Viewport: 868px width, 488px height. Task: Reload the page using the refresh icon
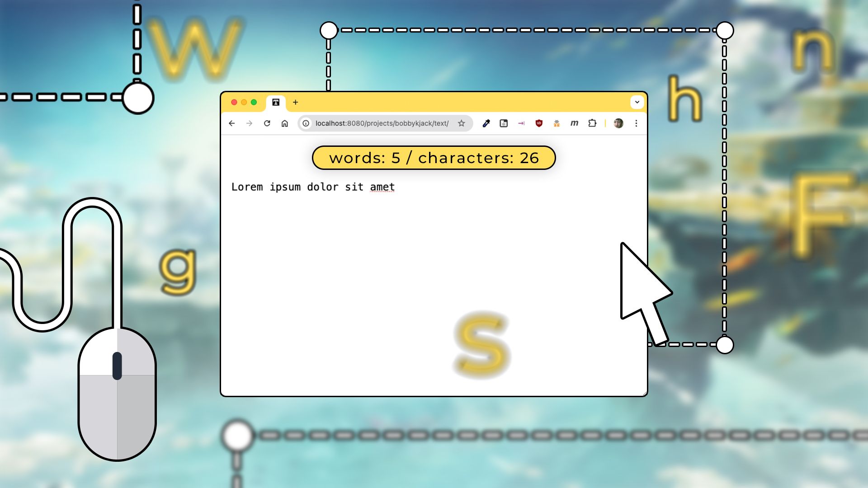[x=266, y=123]
